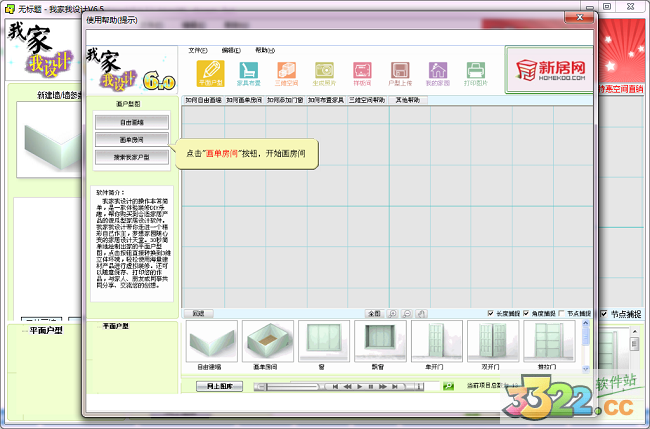Expand the 编辑(E) edit menu
The width and height of the screenshot is (650, 429).
(230, 49)
